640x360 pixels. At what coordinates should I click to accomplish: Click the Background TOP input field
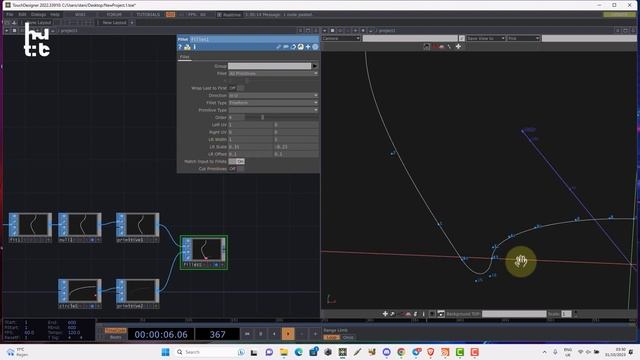pos(514,314)
